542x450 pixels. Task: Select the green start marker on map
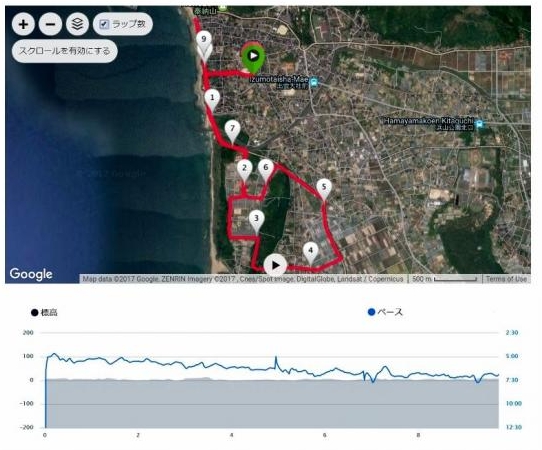point(253,56)
